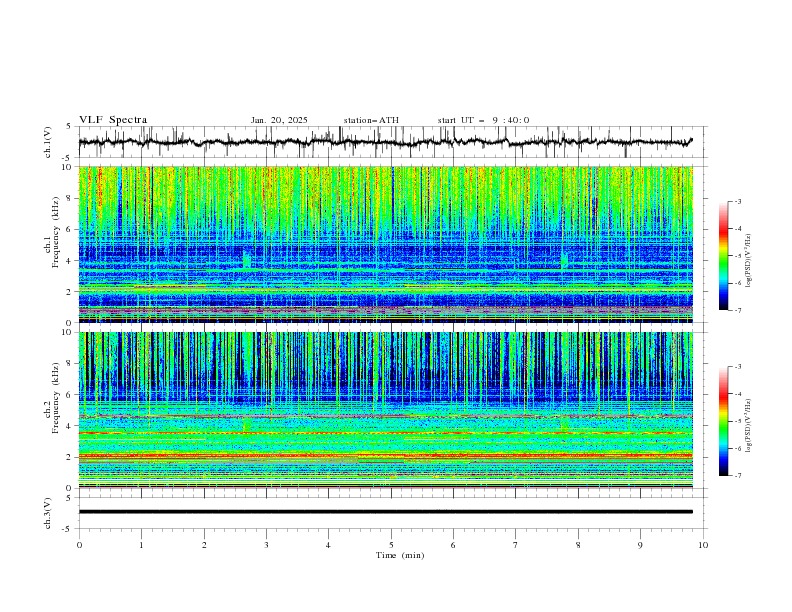Click the "station=ATH" header label

coord(371,120)
